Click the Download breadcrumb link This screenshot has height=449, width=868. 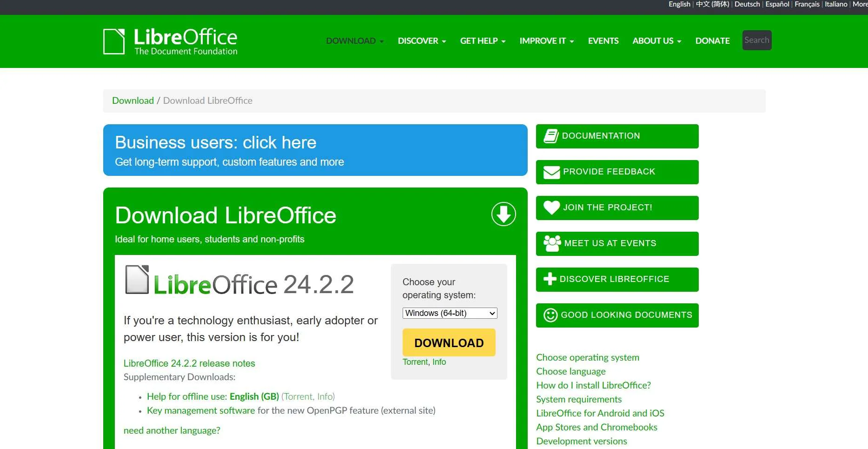click(x=133, y=101)
